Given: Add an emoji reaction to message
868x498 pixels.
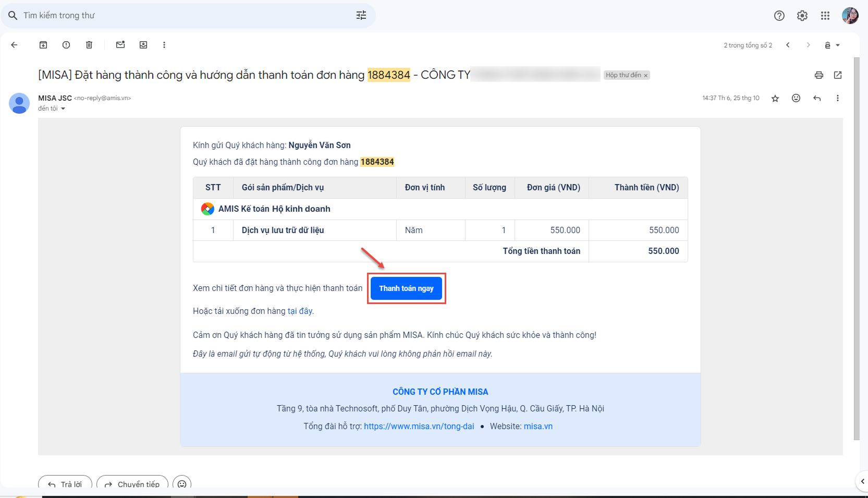Looking at the screenshot, I should click(796, 98).
